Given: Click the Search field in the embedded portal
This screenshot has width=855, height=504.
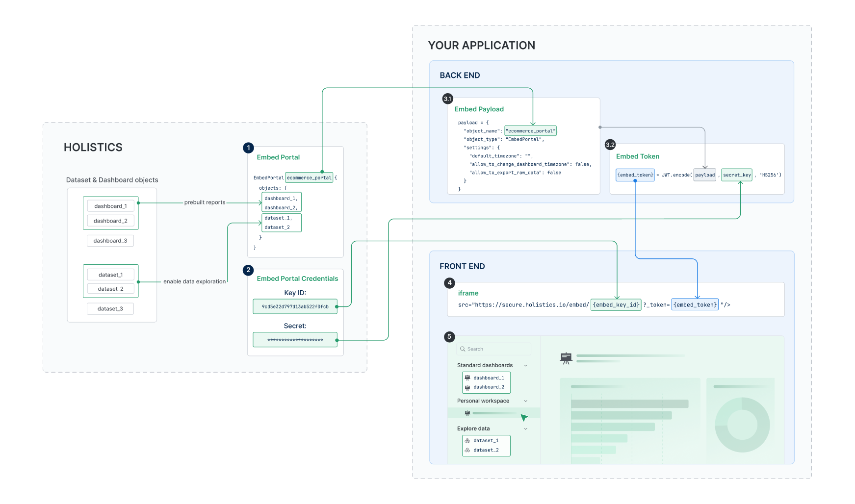Looking at the screenshot, I should point(494,349).
